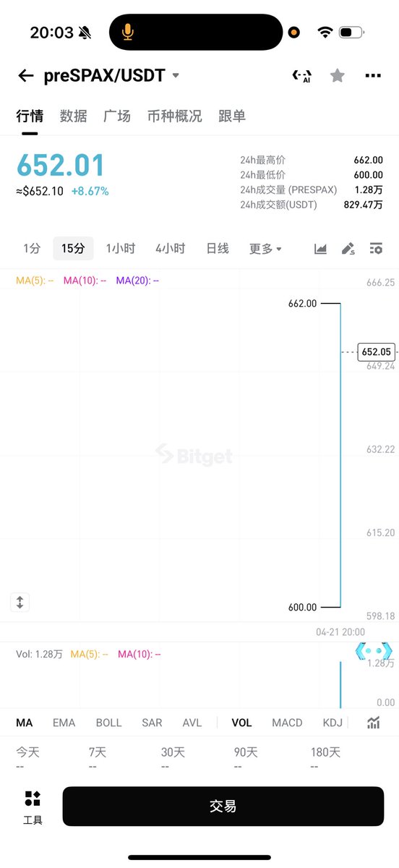
Task: Tap the Wi-Fi status icon
Action: (x=324, y=33)
